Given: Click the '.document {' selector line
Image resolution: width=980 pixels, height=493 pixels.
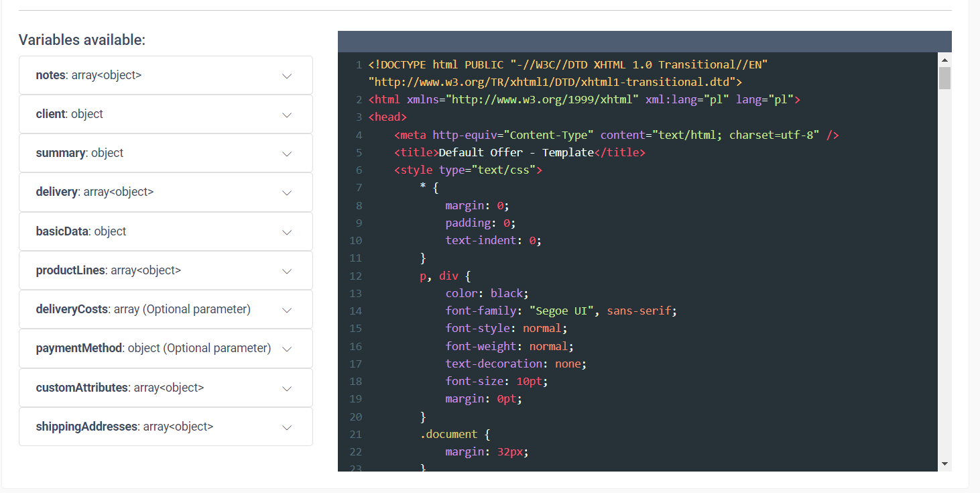Looking at the screenshot, I should tap(455, 434).
